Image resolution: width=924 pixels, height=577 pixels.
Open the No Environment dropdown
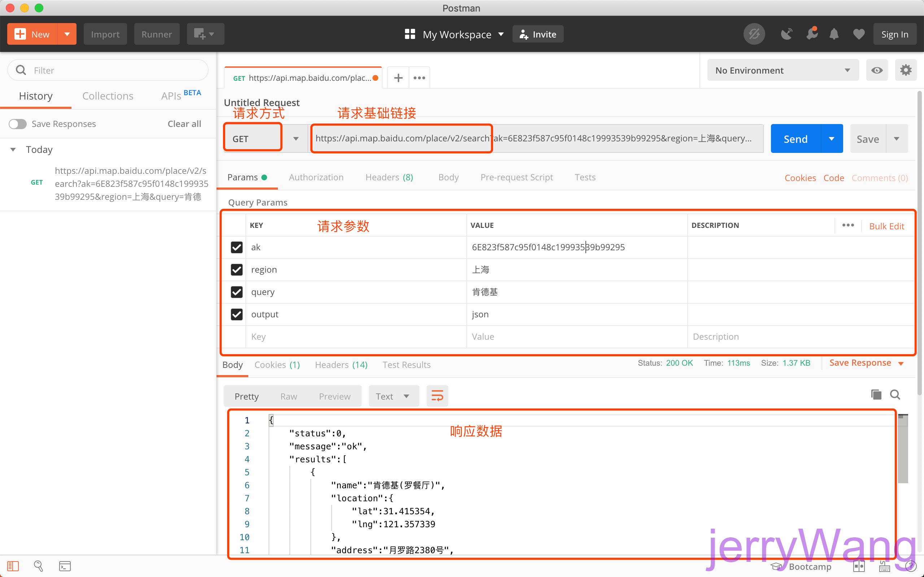pos(783,70)
